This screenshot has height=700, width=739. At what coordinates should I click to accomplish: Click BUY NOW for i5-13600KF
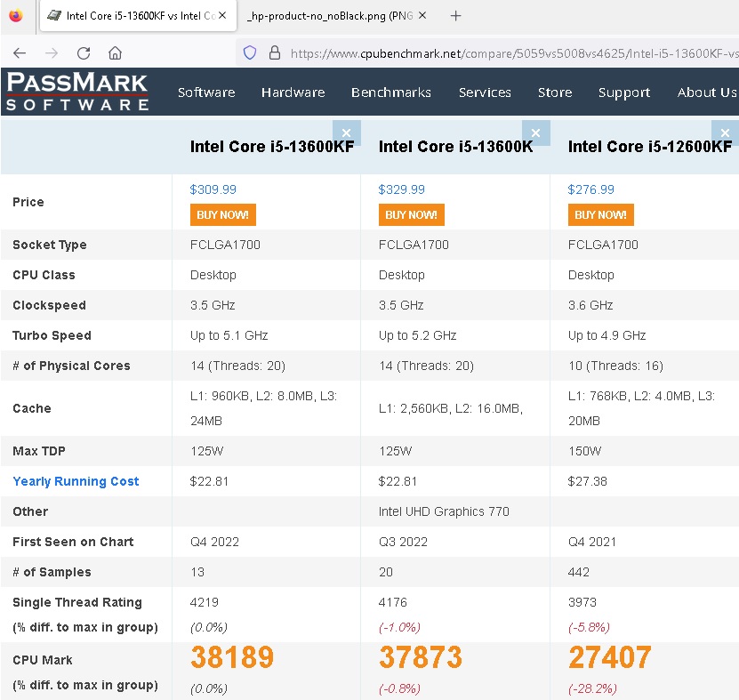tap(223, 215)
